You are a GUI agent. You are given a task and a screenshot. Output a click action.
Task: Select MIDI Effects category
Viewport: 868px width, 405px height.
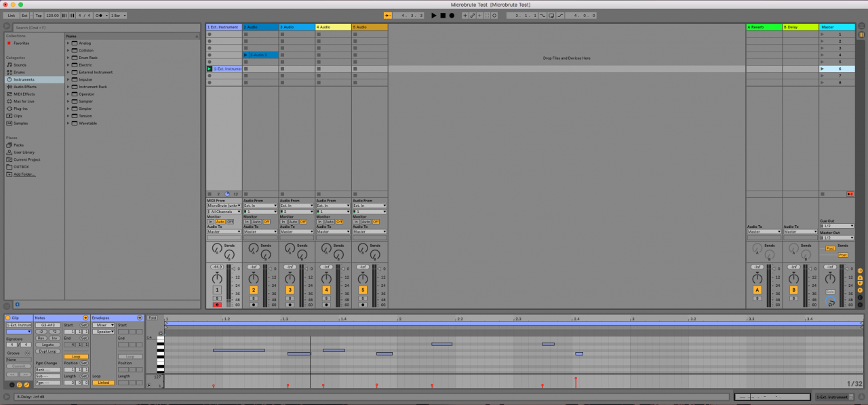(24, 94)
